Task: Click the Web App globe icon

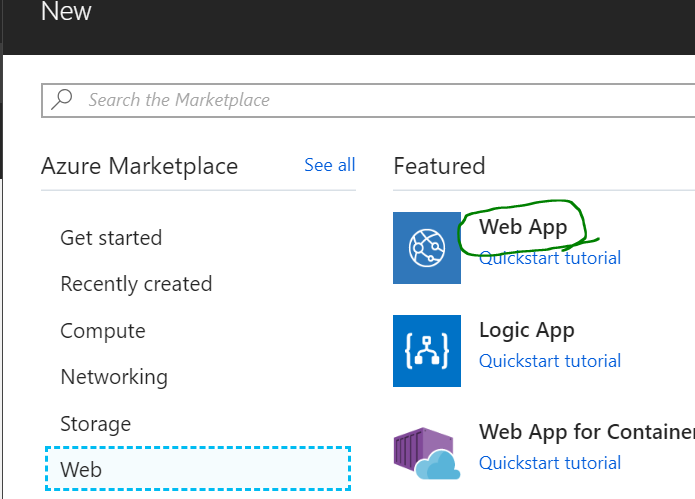Action: [x=427, y=249]
